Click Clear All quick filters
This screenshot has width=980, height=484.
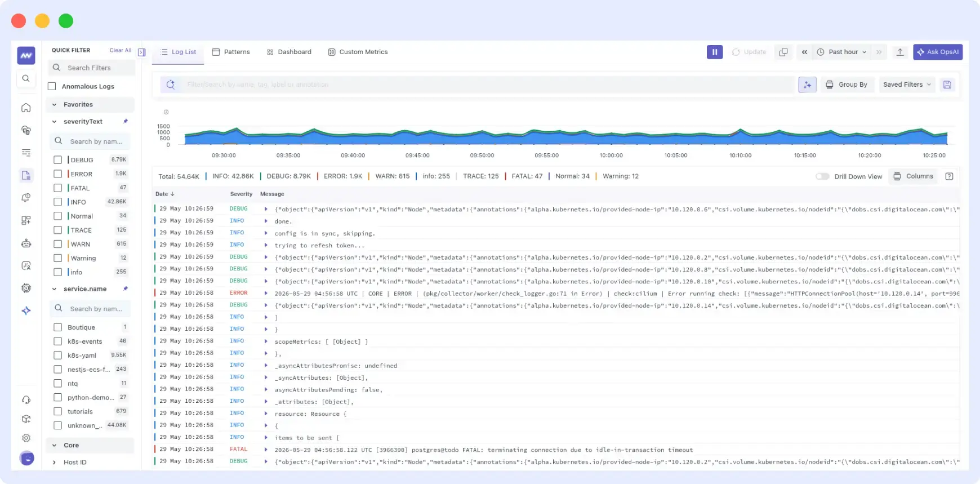(x=121, y=50)
